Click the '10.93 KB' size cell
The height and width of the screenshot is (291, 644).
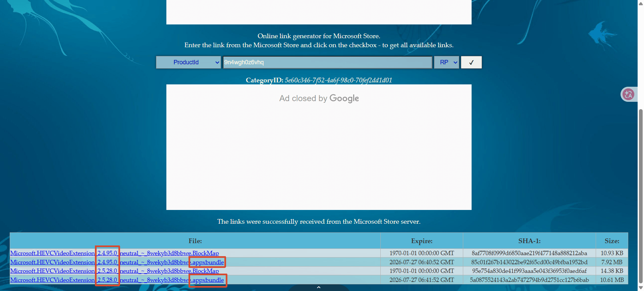612,253
